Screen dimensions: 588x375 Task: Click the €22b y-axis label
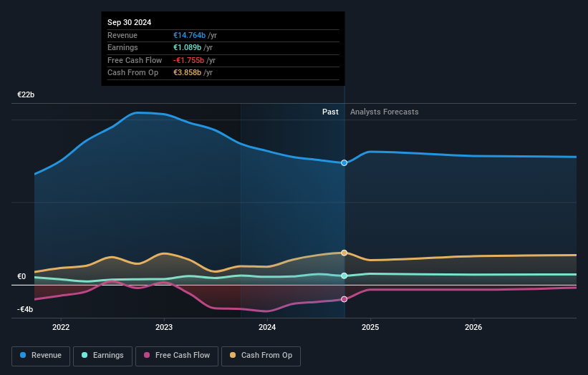pyautogui.click(x=26, y=94)
